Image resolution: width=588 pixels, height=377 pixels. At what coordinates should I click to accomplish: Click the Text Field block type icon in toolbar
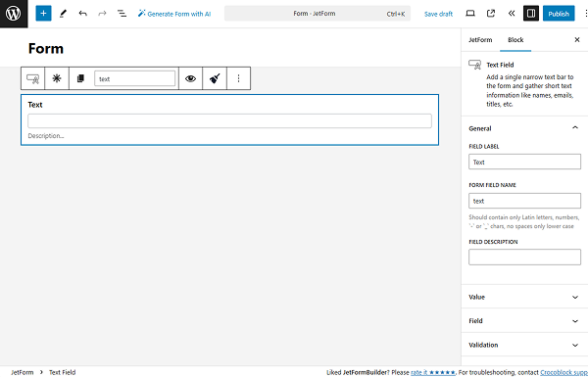[33, 78]
